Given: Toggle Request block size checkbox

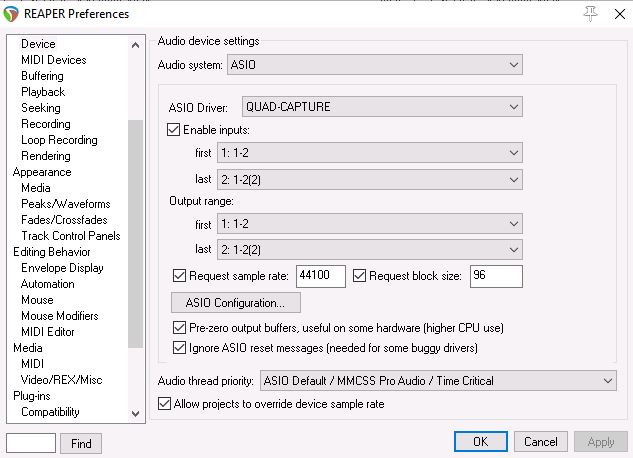Looking at the screenshot, I should [359, 276].
